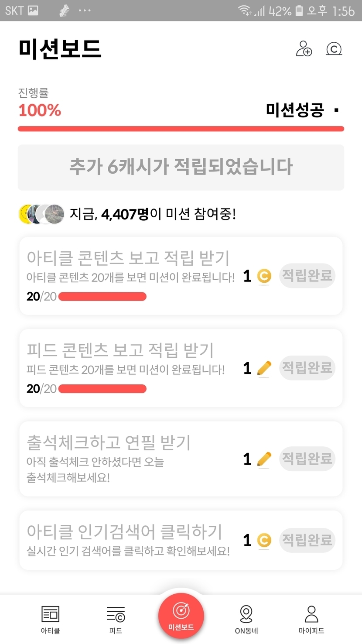Open the 출석체크하고 연필 받기 mission title
This screenshot has width=362, height=644.
tap(109, 443)
